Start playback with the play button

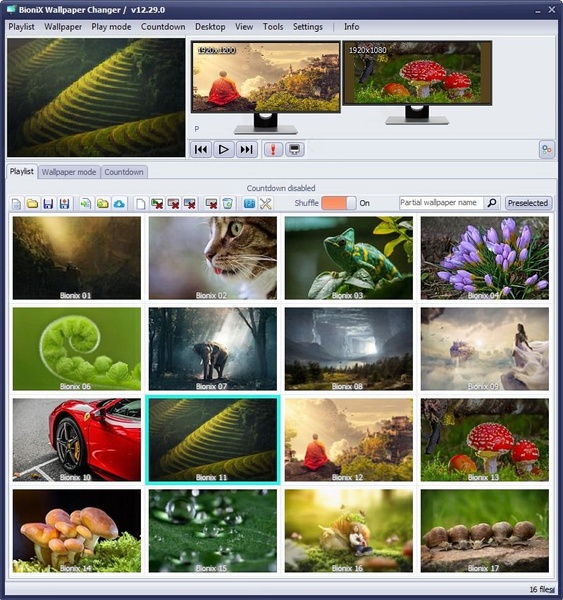(224, 149)
